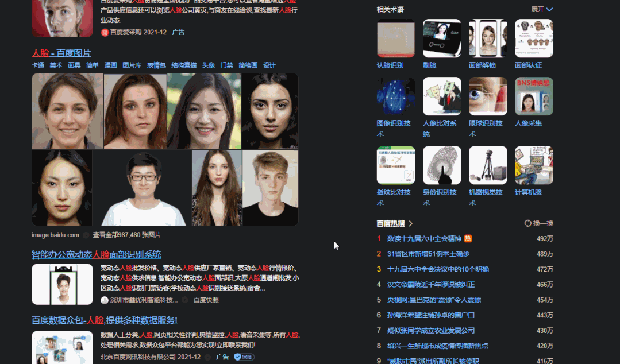Open the 百度热搜 heading arrow
Image resolution: width=620 pixels, height=364 pixels.
pos(410,224)
